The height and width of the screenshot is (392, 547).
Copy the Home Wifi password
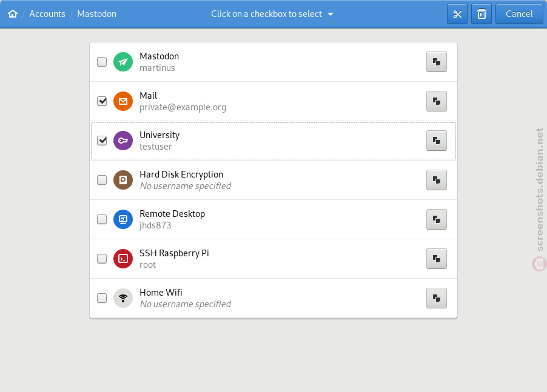(437, 298)
